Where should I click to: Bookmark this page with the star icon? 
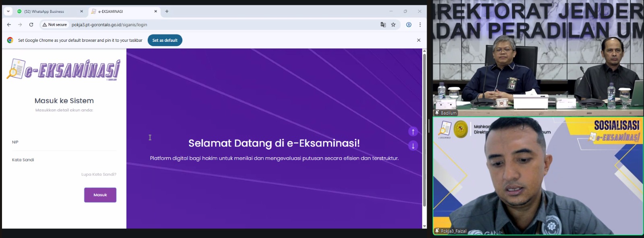(393, 25)
